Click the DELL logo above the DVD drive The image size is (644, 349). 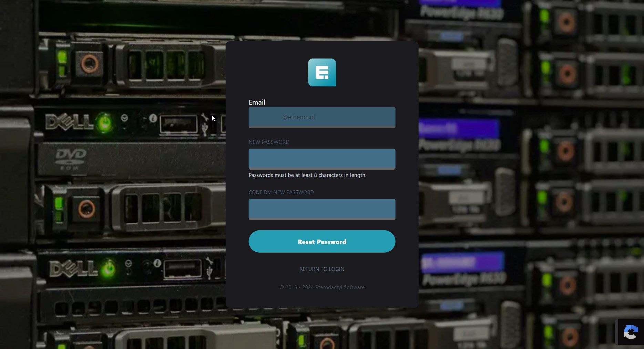click(x=69, y=122)
